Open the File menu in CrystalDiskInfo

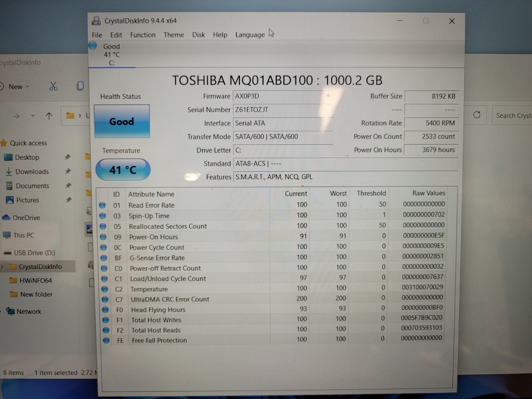97,35
